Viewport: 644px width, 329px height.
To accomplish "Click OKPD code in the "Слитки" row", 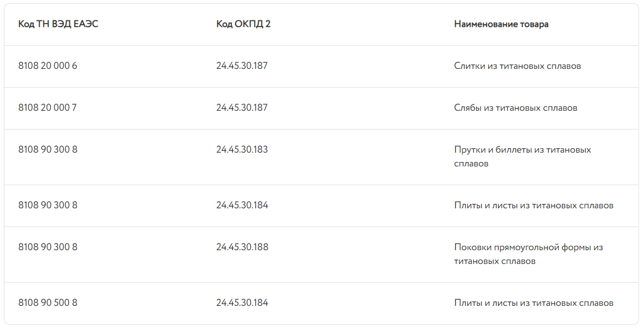I will click(242, 66).
